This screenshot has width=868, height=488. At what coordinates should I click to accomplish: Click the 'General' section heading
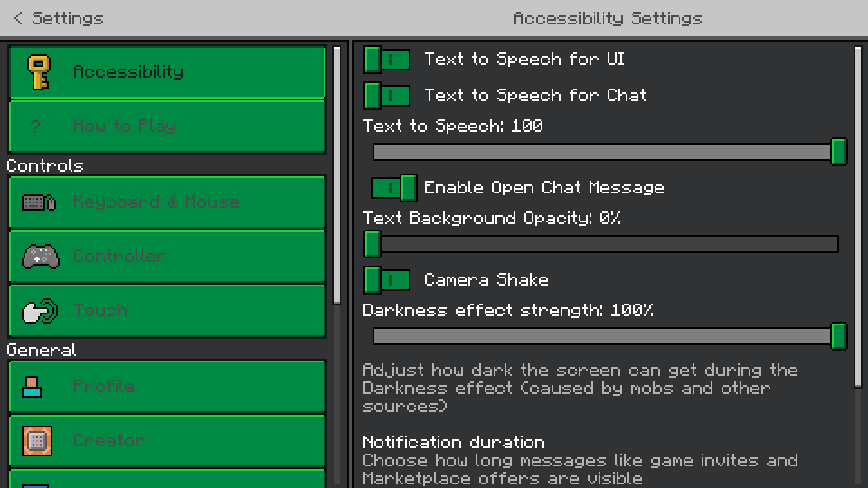coord(42,350)
